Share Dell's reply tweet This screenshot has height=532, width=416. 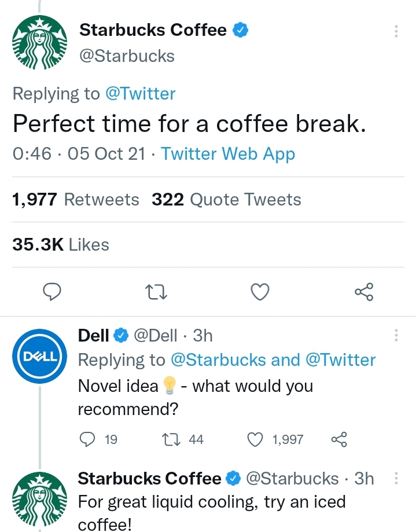tap(339, 439)
